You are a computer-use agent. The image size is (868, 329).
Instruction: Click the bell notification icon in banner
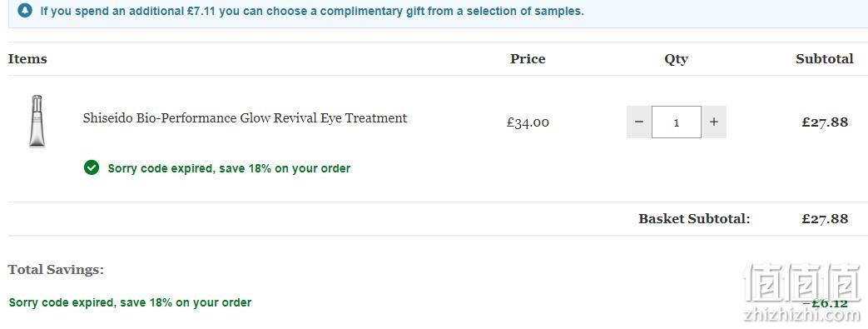click(x=25, y=11)
